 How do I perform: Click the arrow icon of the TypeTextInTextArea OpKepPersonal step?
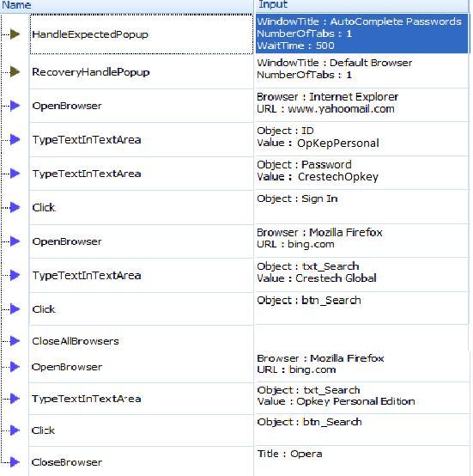(x=15, y=140)
